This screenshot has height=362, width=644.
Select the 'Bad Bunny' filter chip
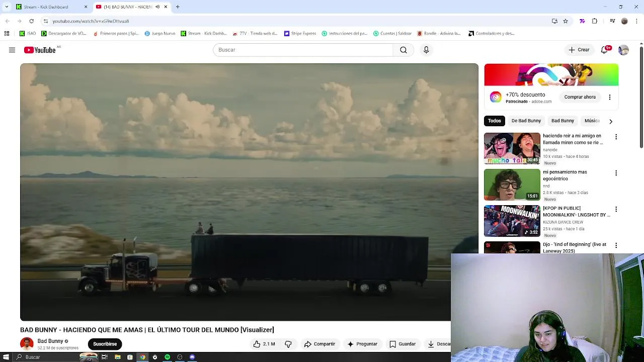coord(562,121)
